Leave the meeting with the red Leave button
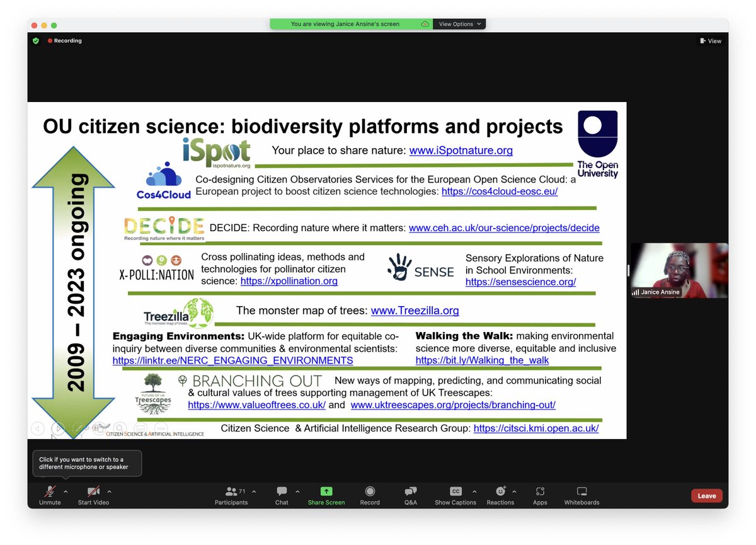The image size is (756, 545). (707, 496)
